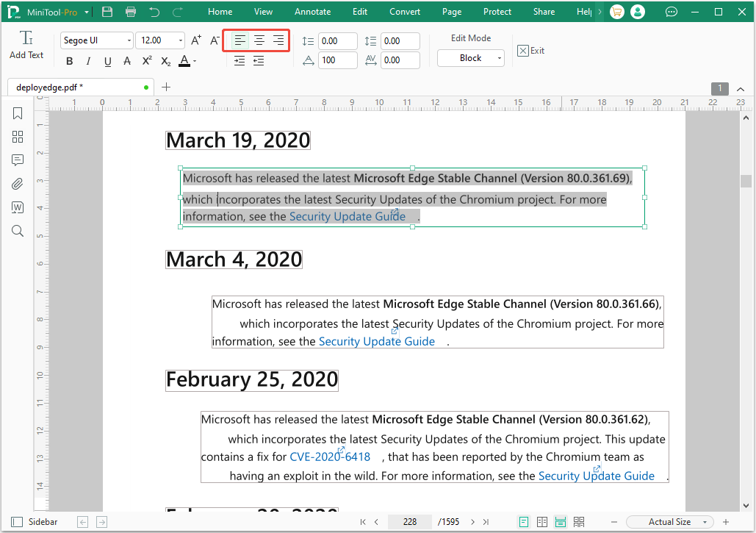756x533 pixels.
Task: Open the Convert tab
Action: point(405,12)
